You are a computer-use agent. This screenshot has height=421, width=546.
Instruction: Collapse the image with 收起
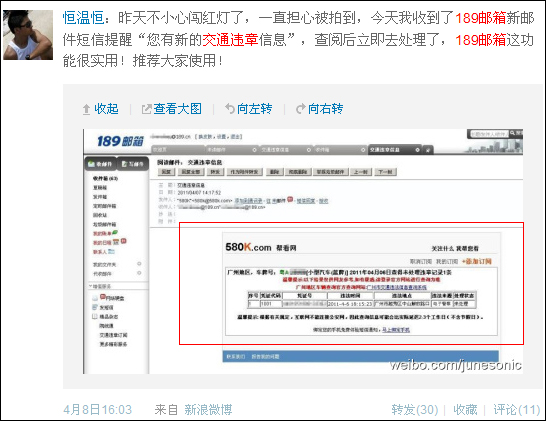107,109
